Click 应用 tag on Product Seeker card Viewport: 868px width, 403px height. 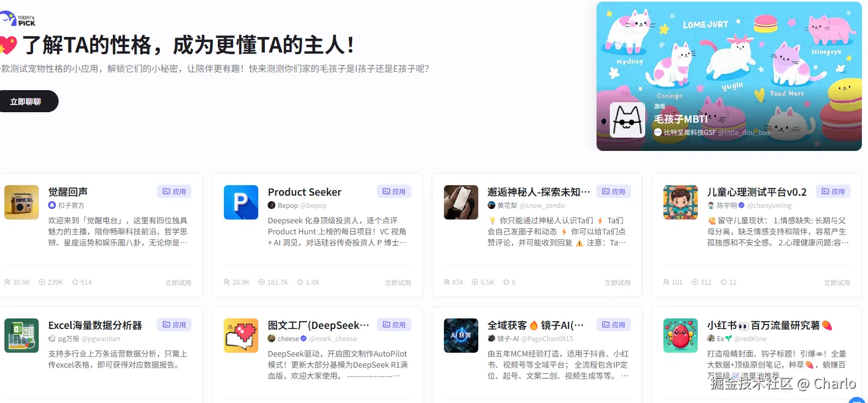click(394, 191)
